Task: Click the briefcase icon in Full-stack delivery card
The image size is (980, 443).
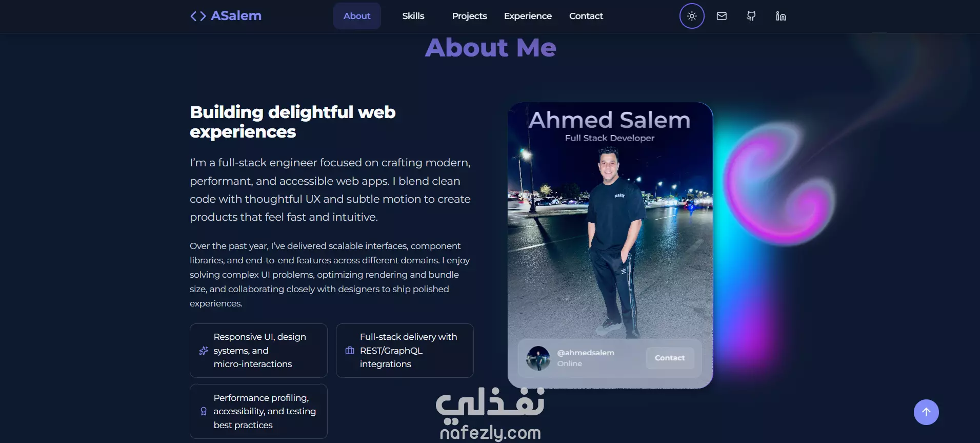Action: pos(350,351)
